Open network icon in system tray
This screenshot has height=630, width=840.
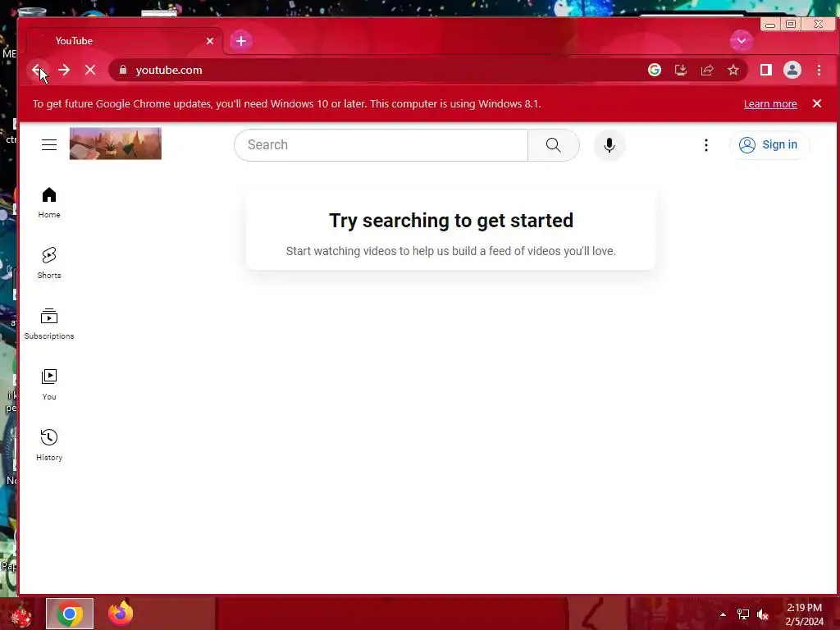[x=743, y=614]
